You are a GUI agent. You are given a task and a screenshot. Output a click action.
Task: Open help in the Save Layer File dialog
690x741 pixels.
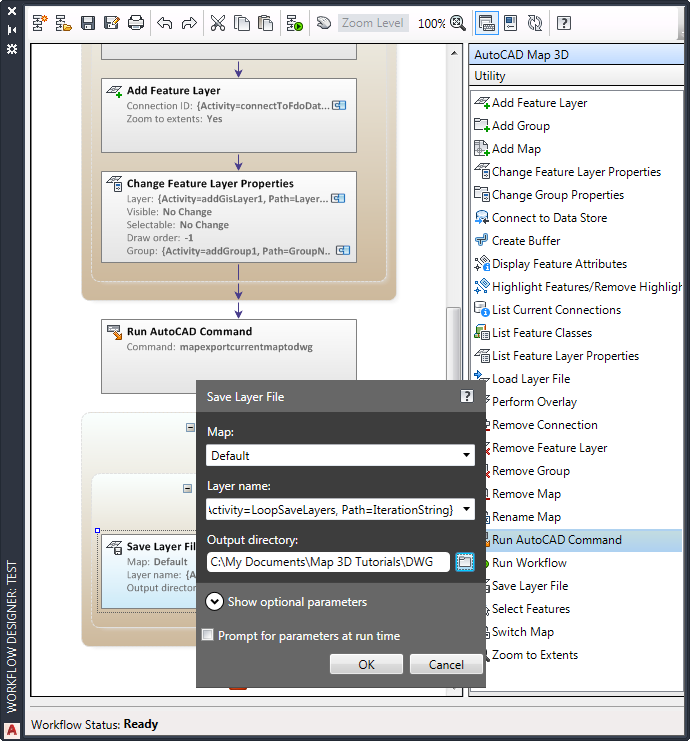point(467,396)
